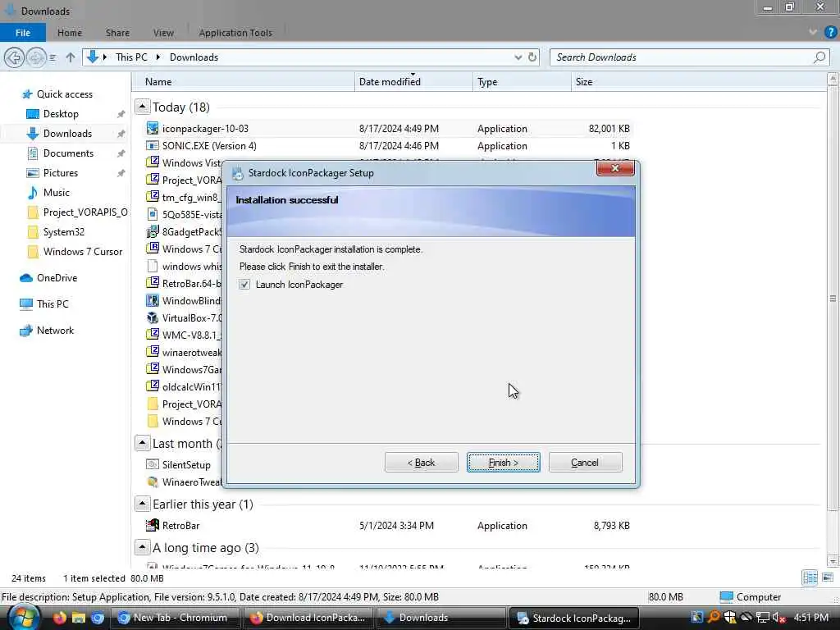Switch to Download IconPackager Firefox taskbar window
Viewport: 840px width, 630px height.
pos(308,618)
